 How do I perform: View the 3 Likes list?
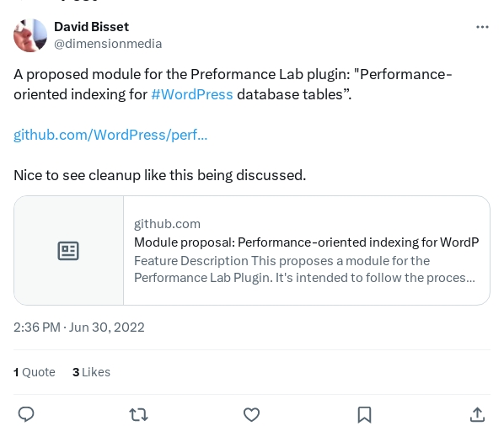[91, 372]
